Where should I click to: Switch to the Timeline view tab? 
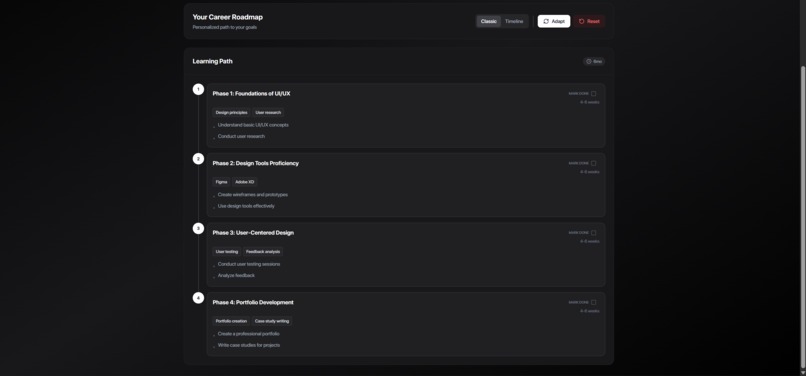(x=514, y=22)
